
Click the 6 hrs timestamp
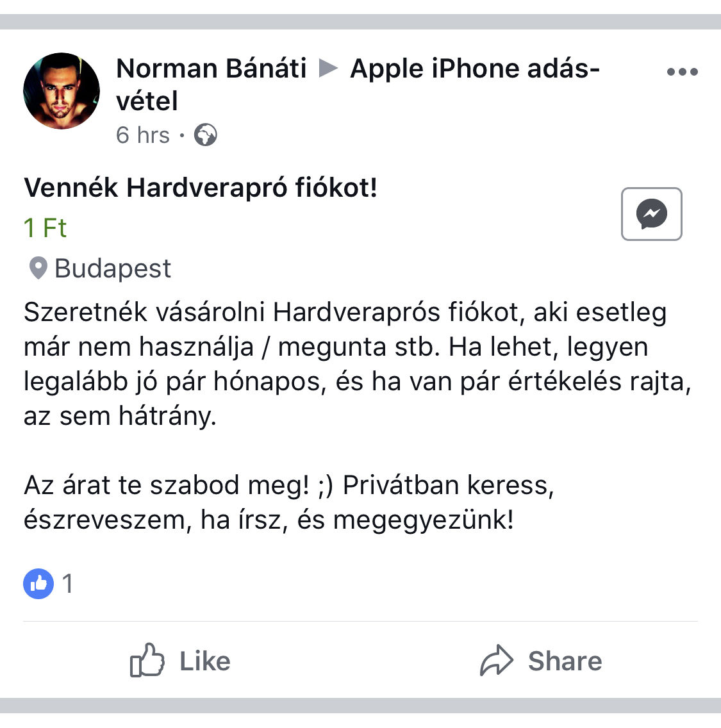pyautogui.click(x=142, y=135)
